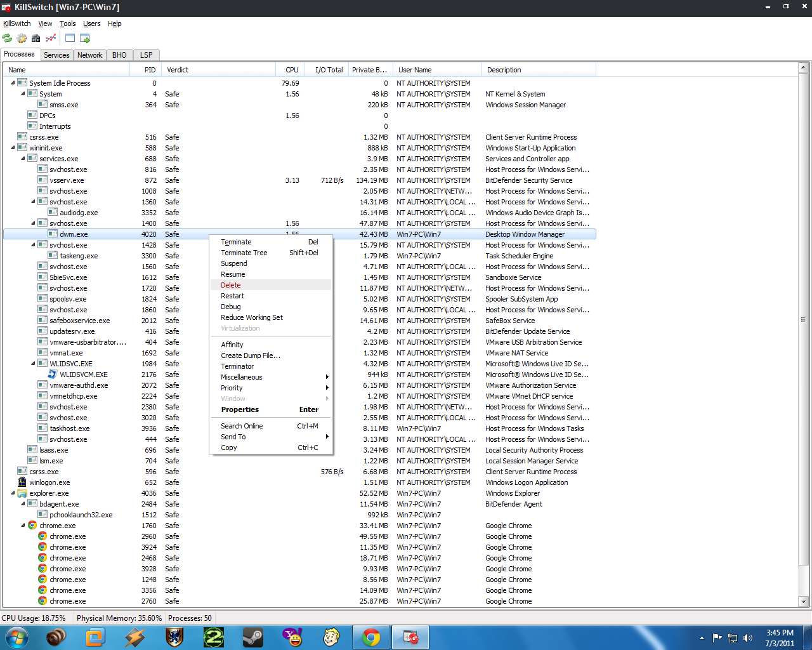Show hidden tray icons arrow
This screenshot has height=650, width=812.
702,638
